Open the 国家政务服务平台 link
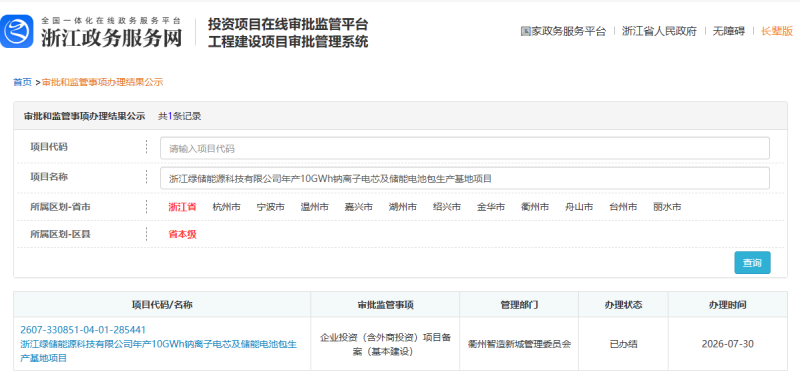This screenshot has height=374, width=800. point(563,31)
